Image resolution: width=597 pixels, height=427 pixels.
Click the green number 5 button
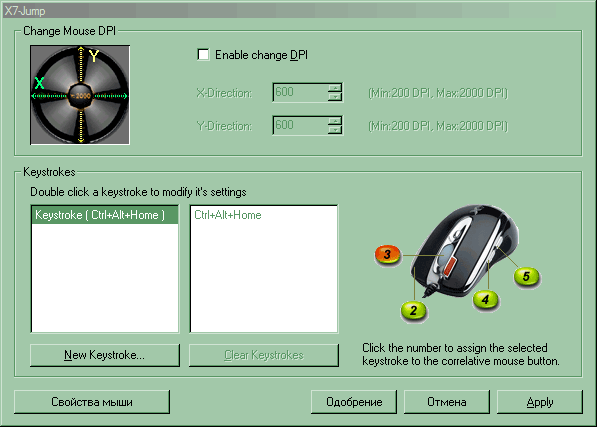(527, 276)
